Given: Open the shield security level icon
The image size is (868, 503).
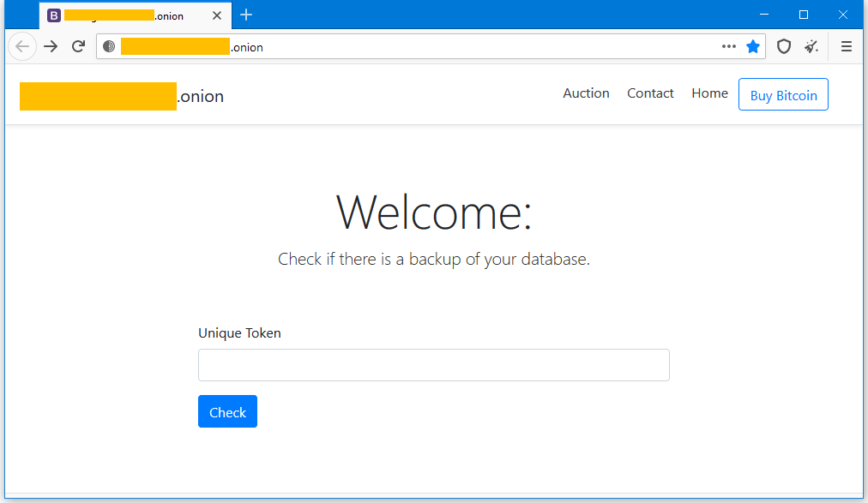Looking at the screenshot, I should (783, 47).
